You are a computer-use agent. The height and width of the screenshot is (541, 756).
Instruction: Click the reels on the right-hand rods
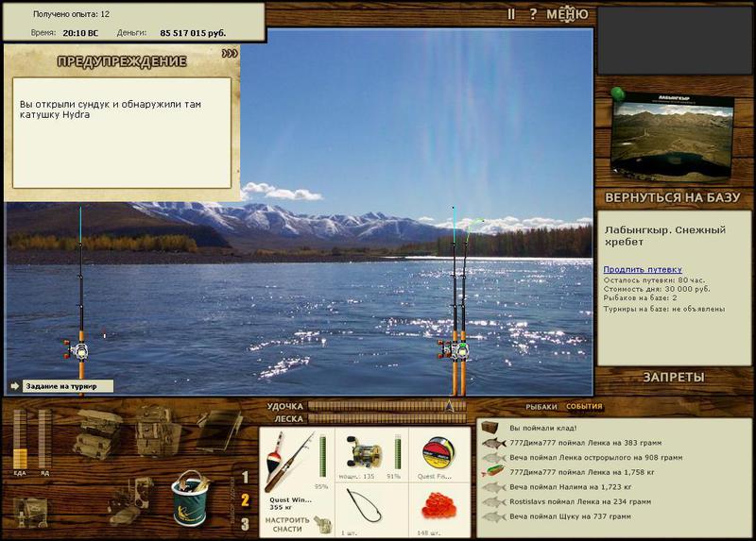point(454,350)
